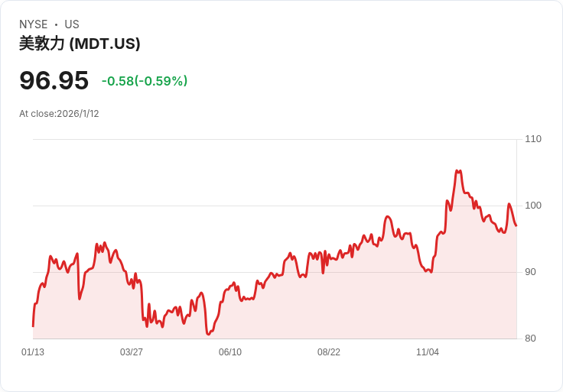Select the 03/27 date axis label

tap(132, 352)
